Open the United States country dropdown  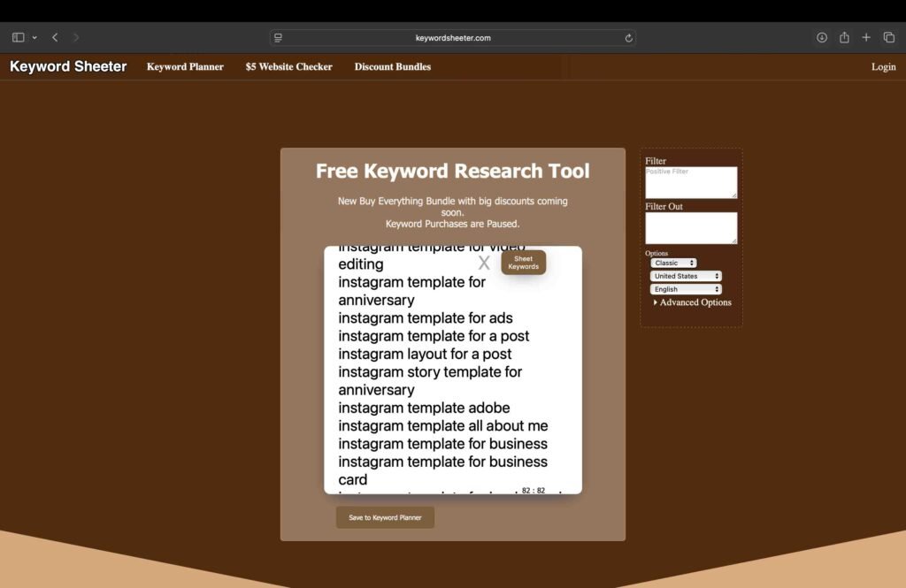(x=686, y=276)
